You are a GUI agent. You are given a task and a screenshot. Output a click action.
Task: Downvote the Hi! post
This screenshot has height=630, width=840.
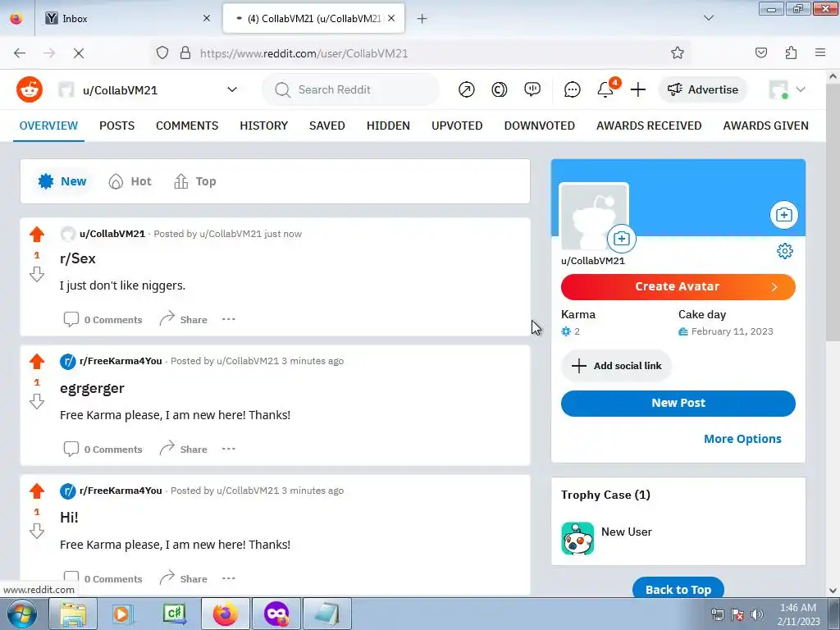coord(37,531)
